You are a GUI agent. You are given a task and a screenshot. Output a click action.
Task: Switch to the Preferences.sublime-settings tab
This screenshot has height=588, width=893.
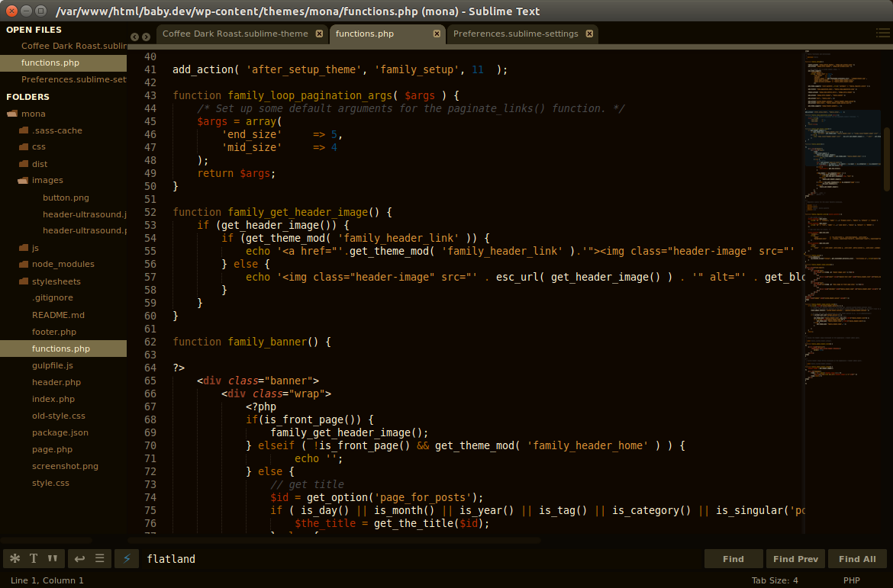517,34
